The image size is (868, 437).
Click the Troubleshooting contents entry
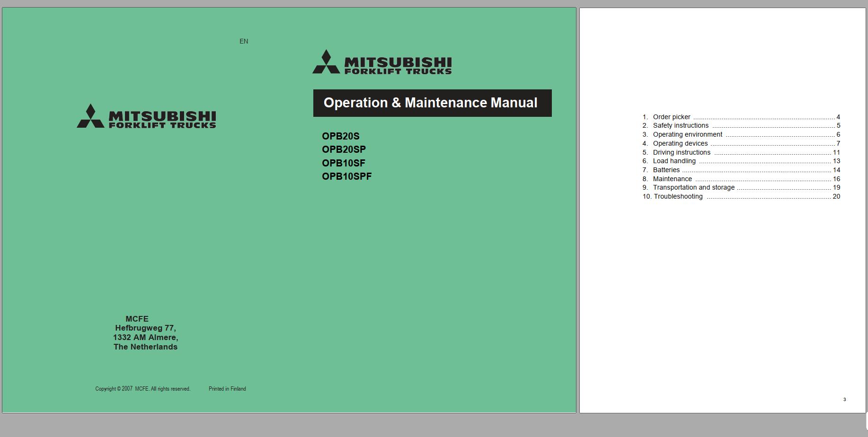741,196
